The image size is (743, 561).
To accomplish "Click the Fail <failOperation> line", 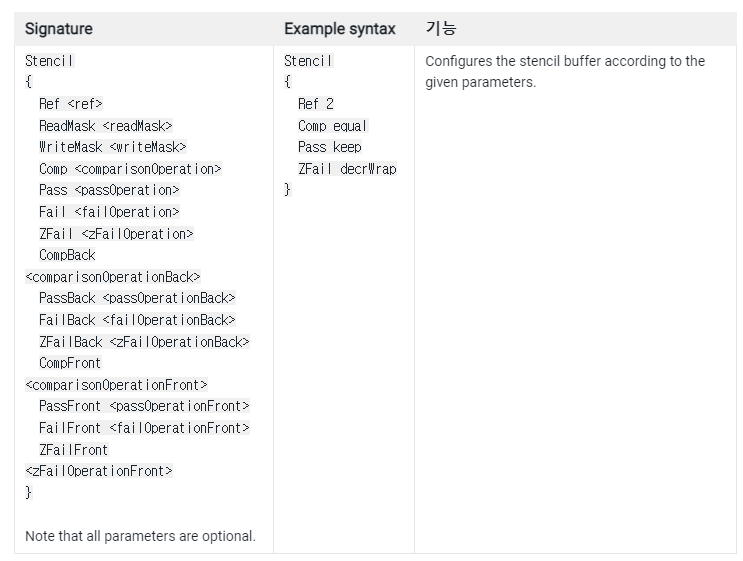I will [x=109, y=212].
